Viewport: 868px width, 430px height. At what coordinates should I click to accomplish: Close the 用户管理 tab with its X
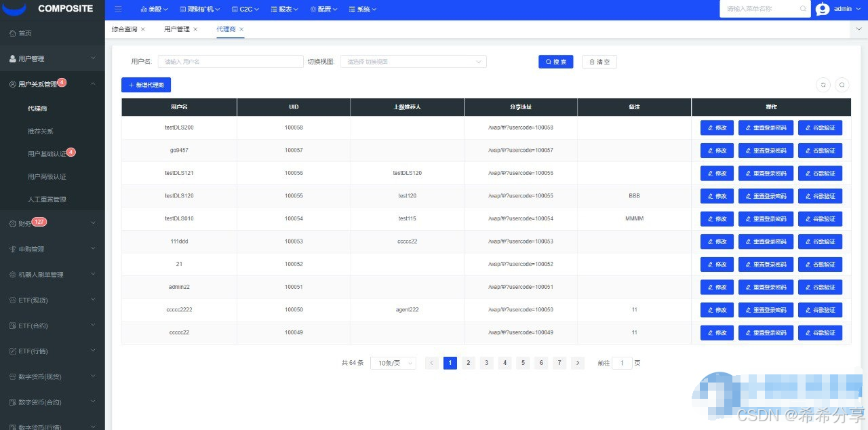click(x=195, y=29)
